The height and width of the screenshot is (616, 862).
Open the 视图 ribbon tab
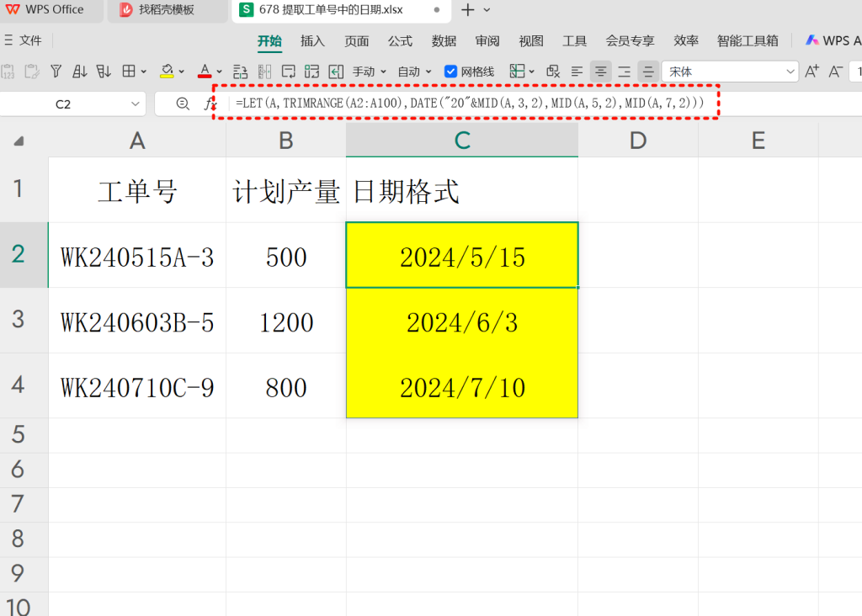(x=531, y=40)
